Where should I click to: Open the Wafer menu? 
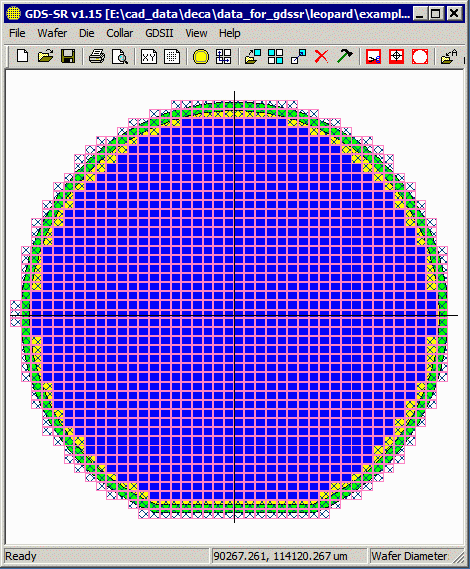click(52, 33)
